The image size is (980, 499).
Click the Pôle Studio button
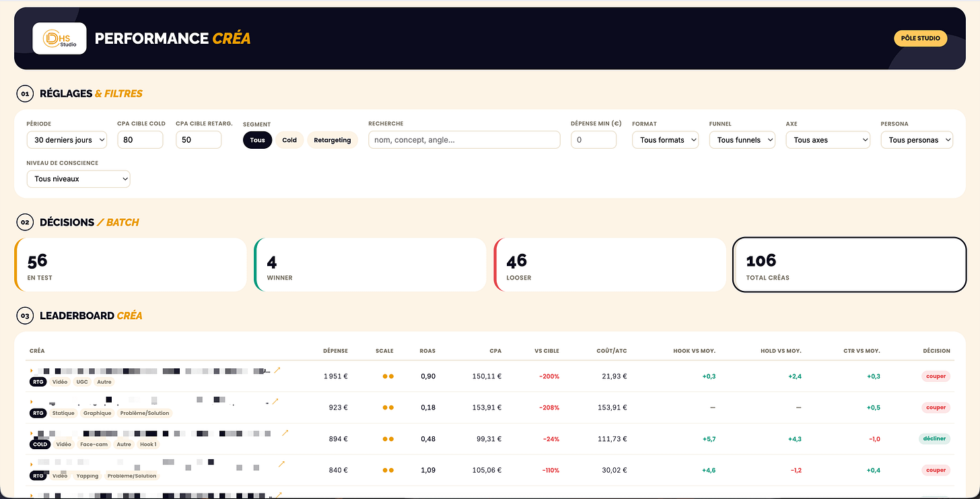(920, 38)
